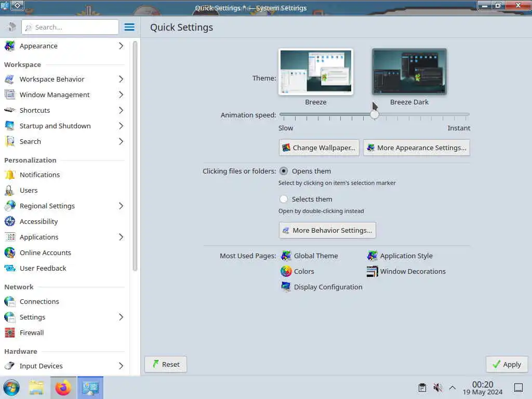Click the Accessibility icon
The image size is (532, 399).
pos(10,221)
